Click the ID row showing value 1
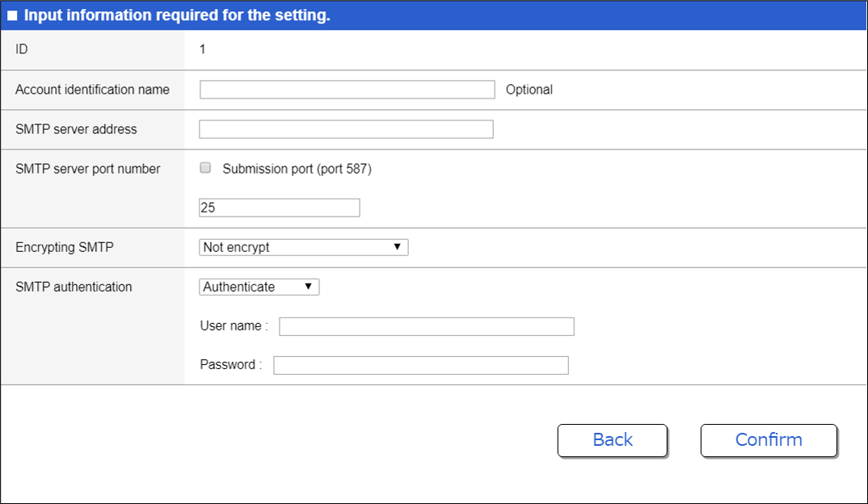 201,49
